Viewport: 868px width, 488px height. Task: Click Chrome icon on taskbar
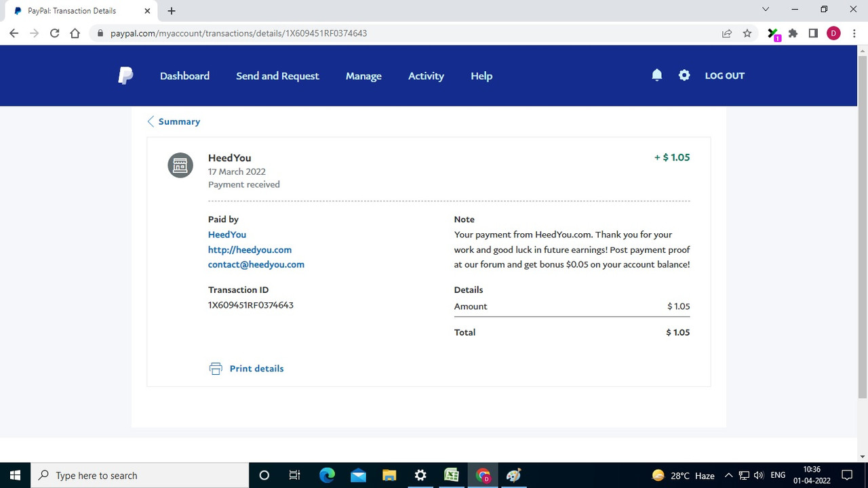pyautogui.click(x=483, y=475)
